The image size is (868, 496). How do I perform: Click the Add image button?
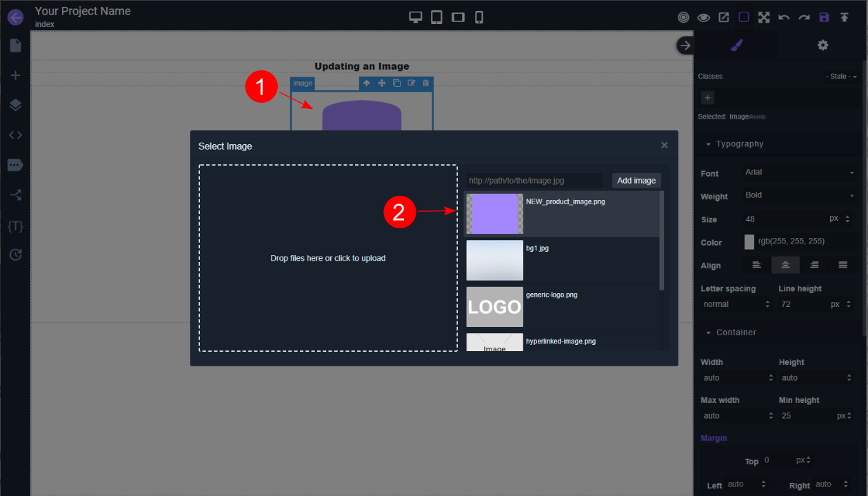coord(636,181)
